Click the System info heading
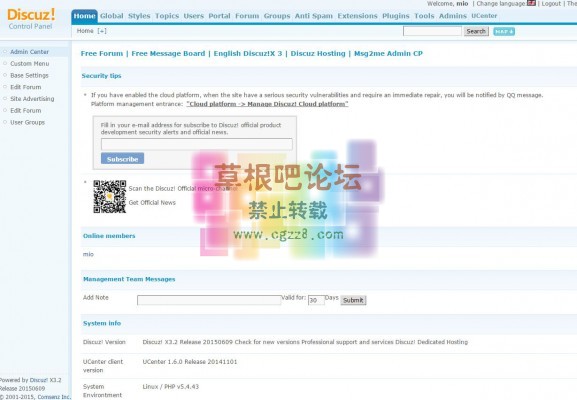 (102, 323)
